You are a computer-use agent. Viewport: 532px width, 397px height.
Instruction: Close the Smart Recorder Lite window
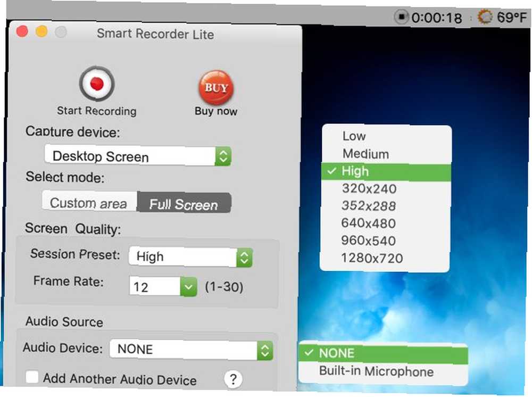[x=22, y=31]
